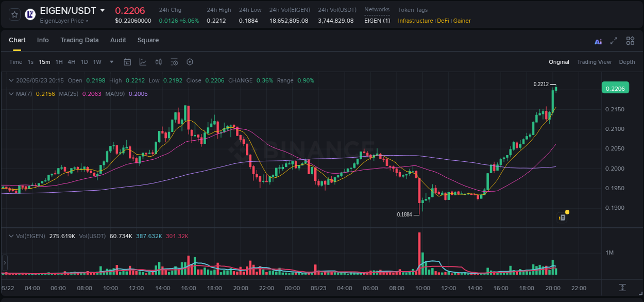Click the Networks label
Viewport: 644px width, 302px height.
tap(377, 10)
